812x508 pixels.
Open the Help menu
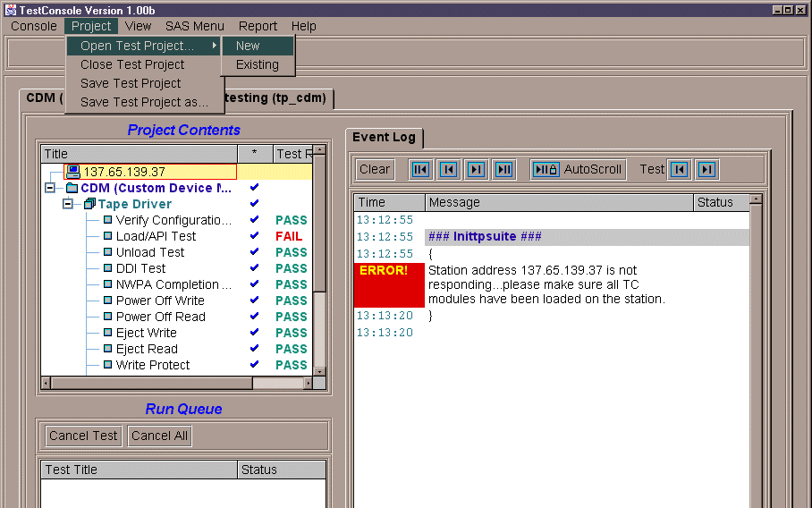coord(303,26)
